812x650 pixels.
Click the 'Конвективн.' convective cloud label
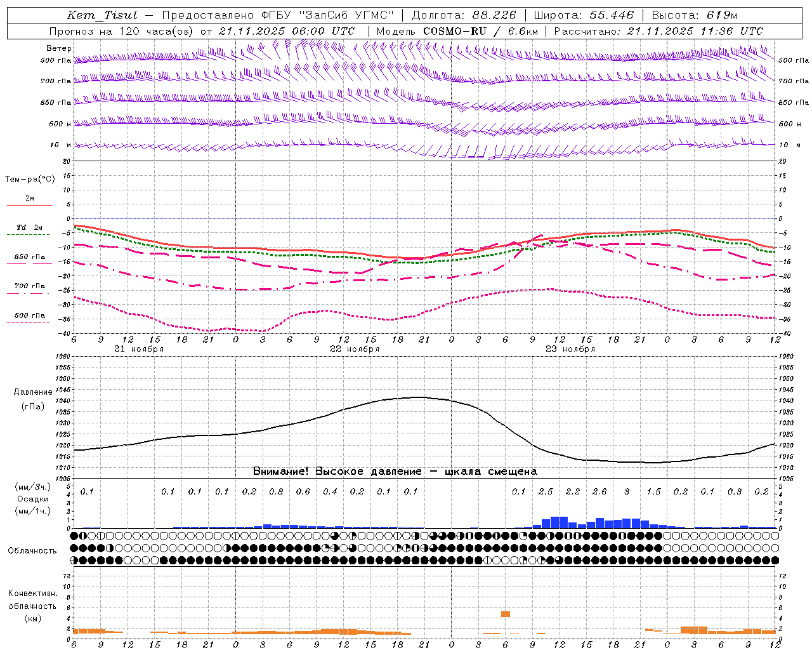tap(32, 594)
